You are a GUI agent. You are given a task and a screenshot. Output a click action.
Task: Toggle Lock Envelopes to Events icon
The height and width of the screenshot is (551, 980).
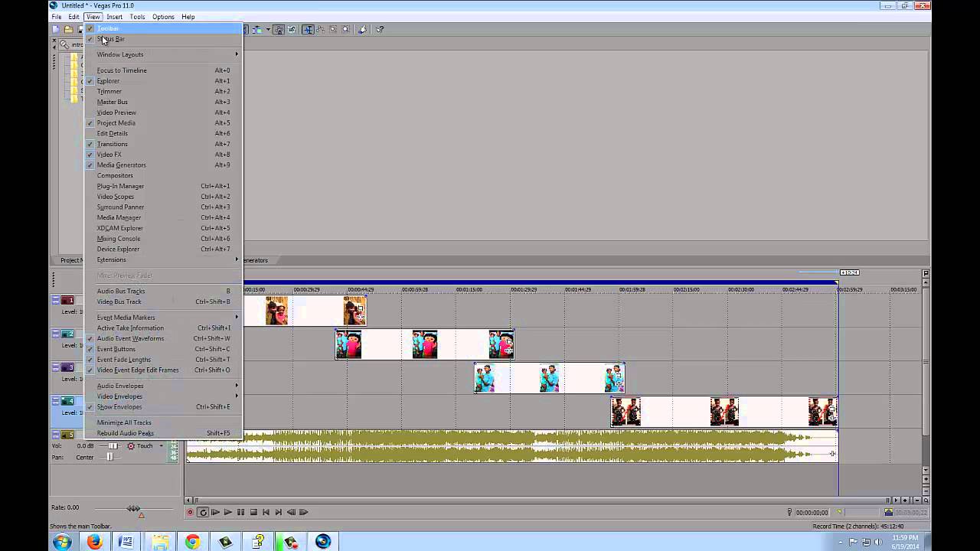[x=279, y=29]
